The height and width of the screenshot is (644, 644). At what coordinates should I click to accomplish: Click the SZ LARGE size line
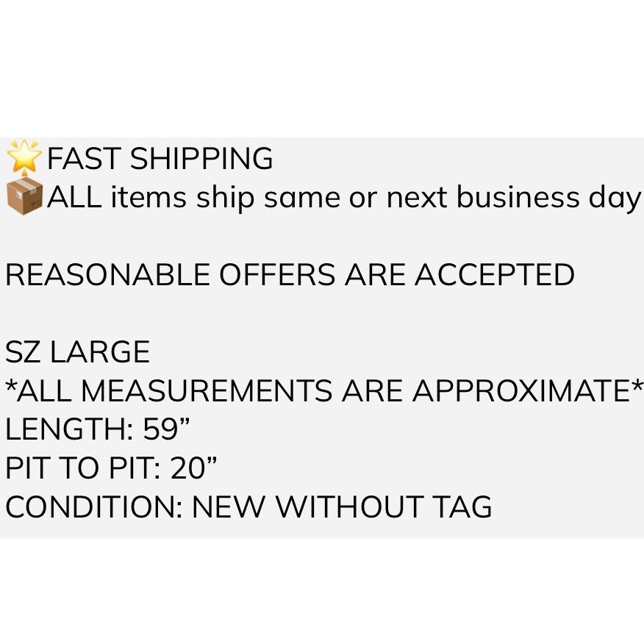click(77, 351)
